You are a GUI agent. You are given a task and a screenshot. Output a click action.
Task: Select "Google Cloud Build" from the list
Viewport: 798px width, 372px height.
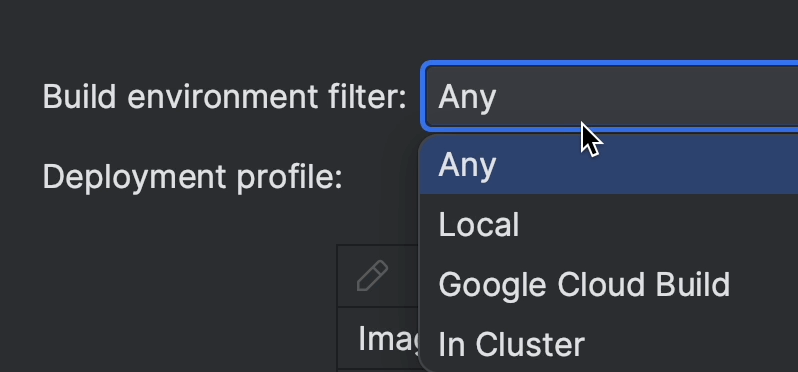(609, 284)
